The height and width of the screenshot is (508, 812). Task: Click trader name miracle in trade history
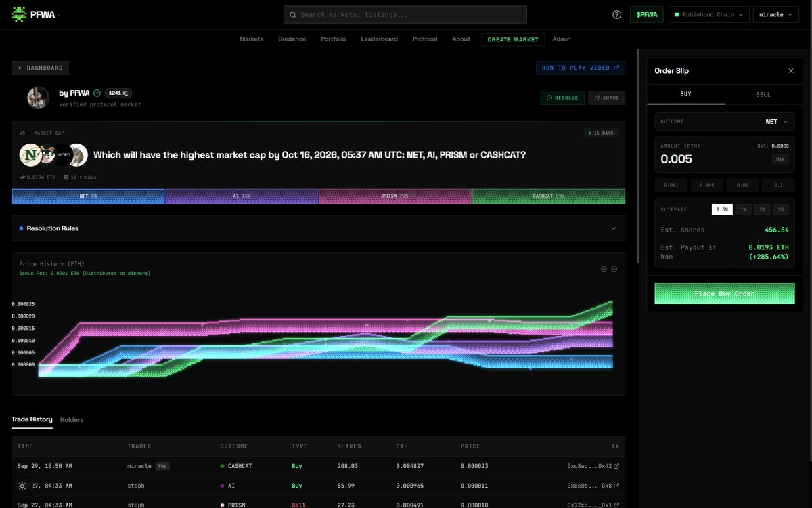click(x=139, y=466)
